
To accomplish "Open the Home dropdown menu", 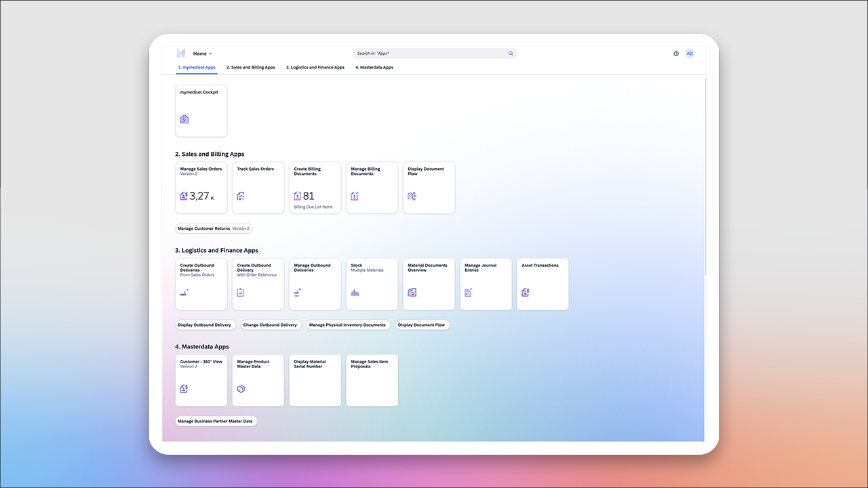I will point(203,54).
